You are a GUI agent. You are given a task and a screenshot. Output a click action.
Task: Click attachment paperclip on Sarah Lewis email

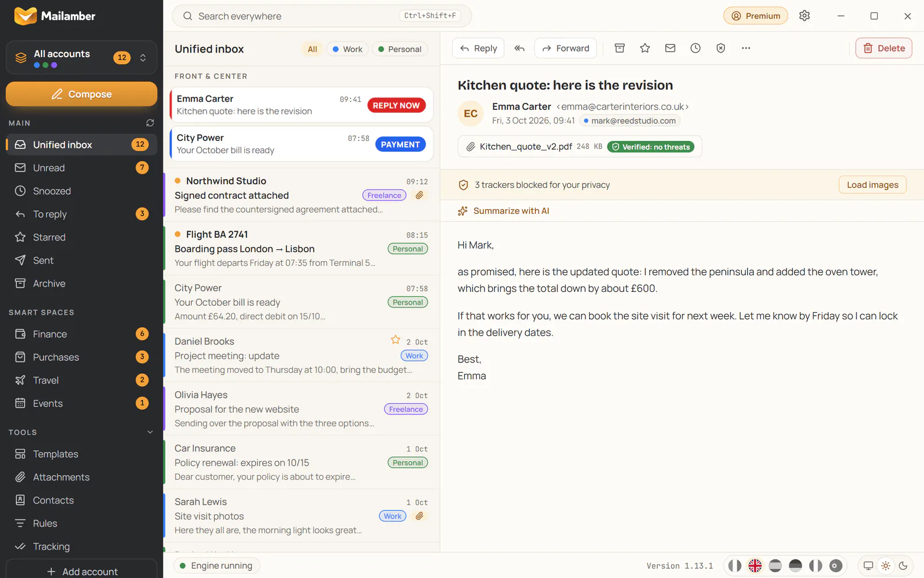pyautogui.click(x=420, y=516)
